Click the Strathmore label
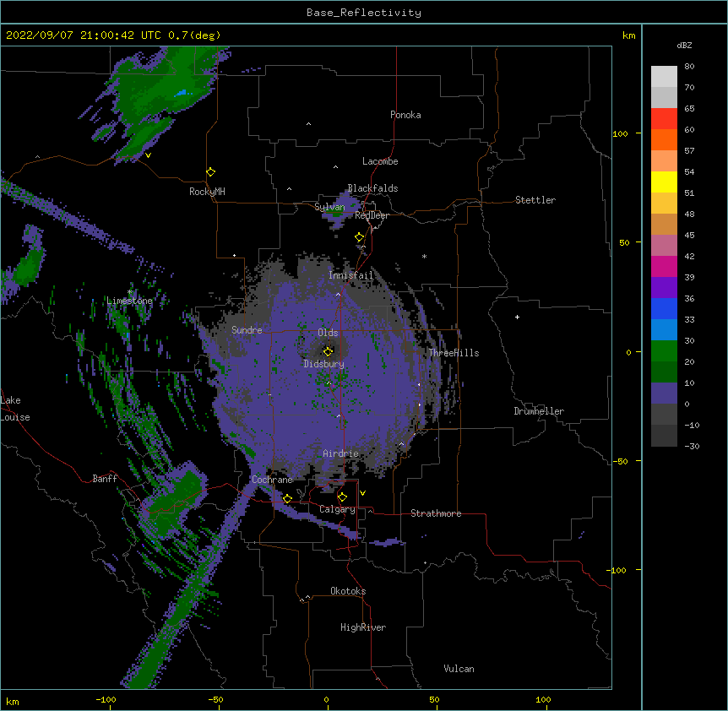The width and height of the screenshot is (728, 711). (x=436, y=513)
